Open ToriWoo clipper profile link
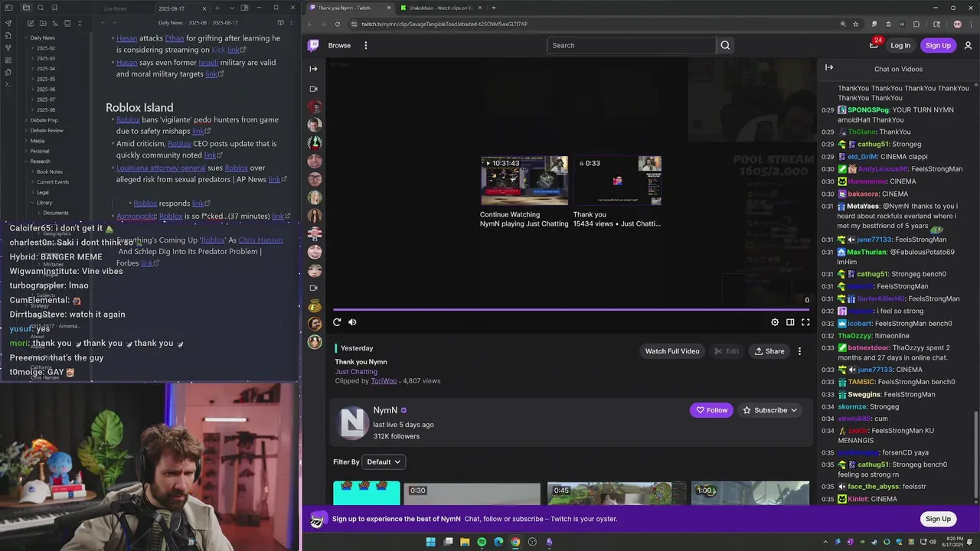This screenshot has width=980, height=551. pyautogui.click(x=384, y=380)
